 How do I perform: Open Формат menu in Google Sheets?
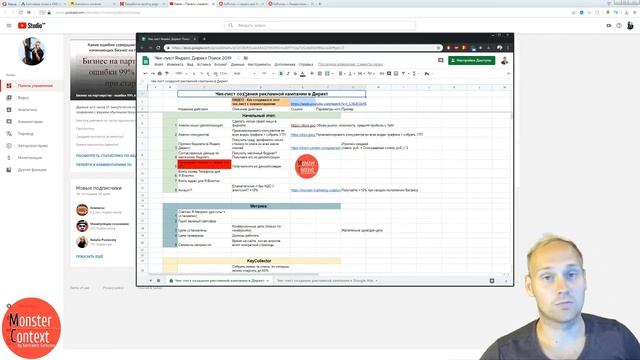pos(220,64)
